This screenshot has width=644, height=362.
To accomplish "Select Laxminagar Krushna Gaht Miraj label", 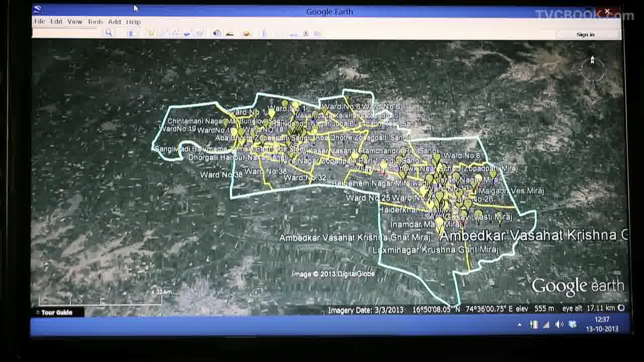I will tap(436, 249).
